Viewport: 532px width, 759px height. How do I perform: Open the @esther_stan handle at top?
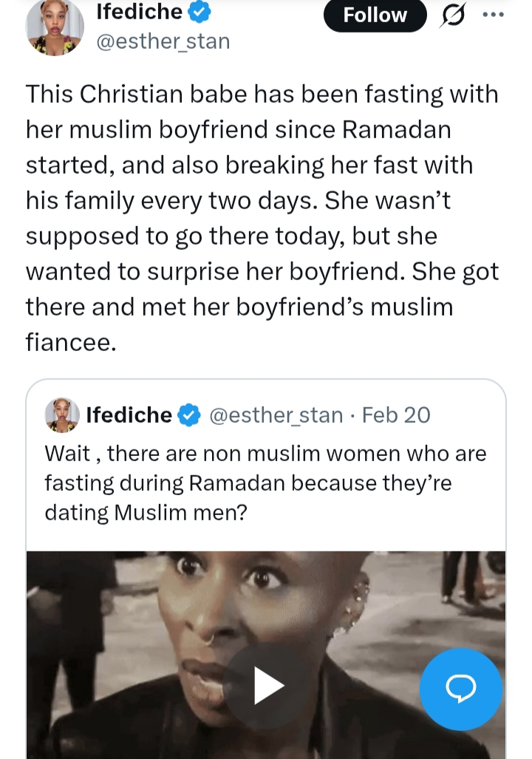(x=163, y=41)
